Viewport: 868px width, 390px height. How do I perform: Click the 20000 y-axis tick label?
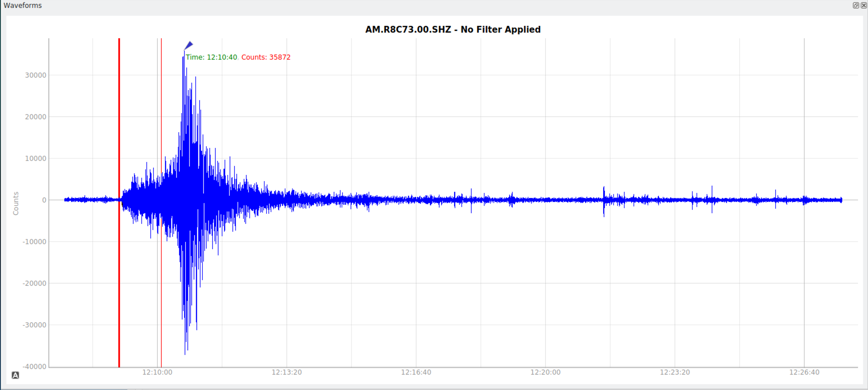(x=35, y=117)
